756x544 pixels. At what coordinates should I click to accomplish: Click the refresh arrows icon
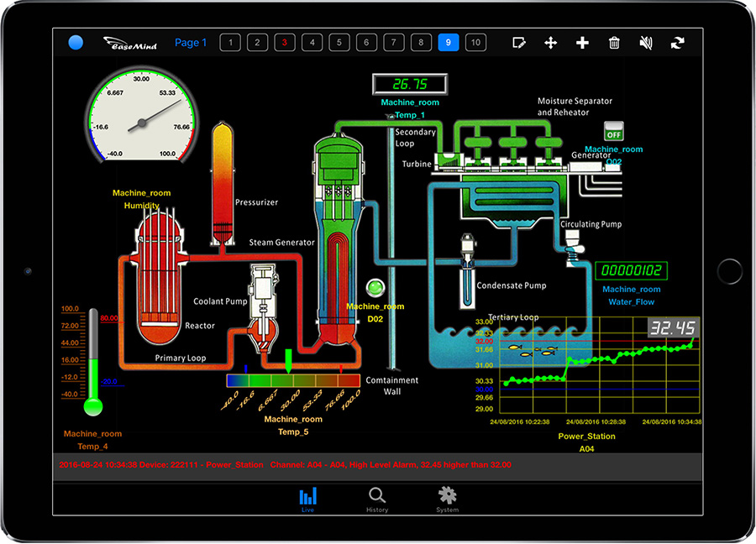677,43
